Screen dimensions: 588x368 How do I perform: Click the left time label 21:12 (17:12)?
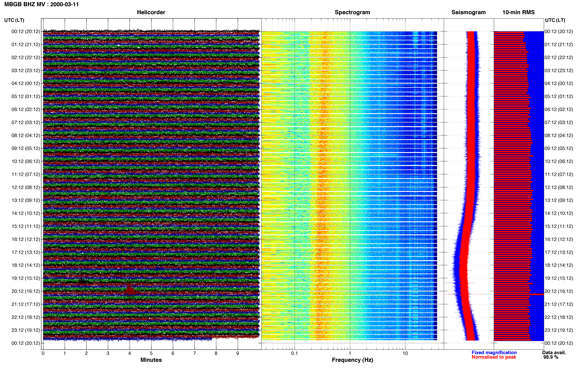[x=26, y=304]
